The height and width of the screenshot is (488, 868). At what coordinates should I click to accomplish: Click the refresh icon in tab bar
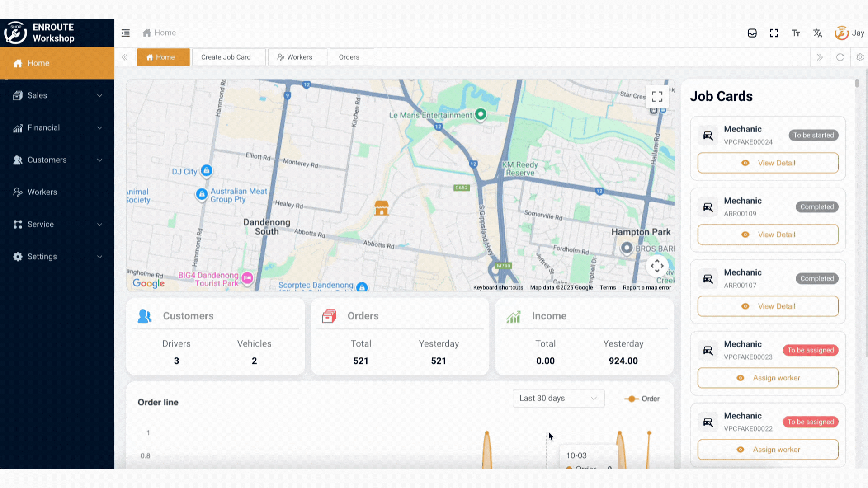point(840,57)
